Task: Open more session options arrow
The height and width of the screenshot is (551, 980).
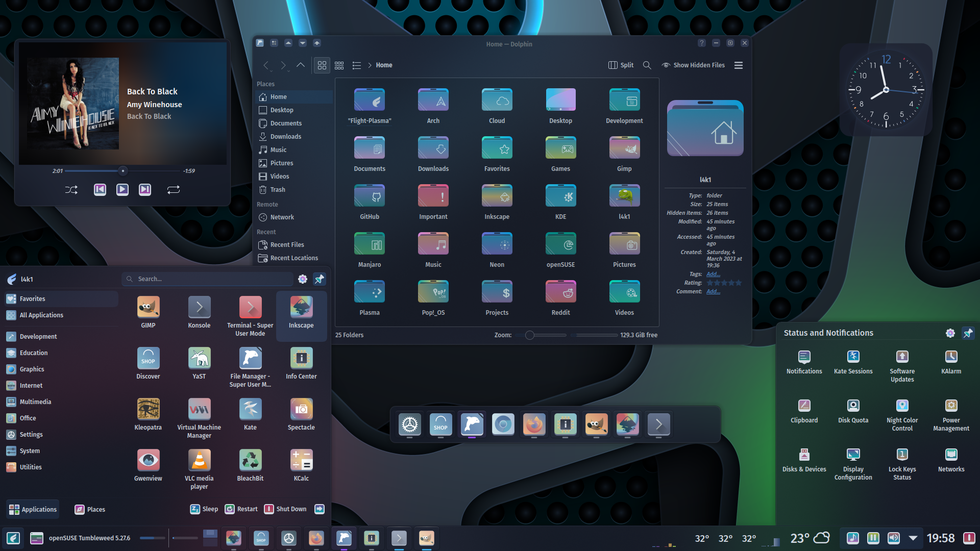Action: tap(320, 509)
